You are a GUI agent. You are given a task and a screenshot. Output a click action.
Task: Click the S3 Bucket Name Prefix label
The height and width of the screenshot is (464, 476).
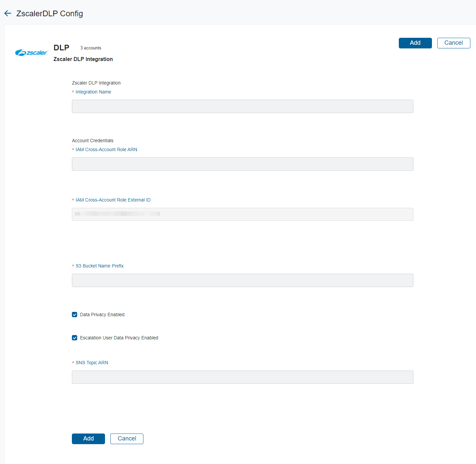coord(99,266)
